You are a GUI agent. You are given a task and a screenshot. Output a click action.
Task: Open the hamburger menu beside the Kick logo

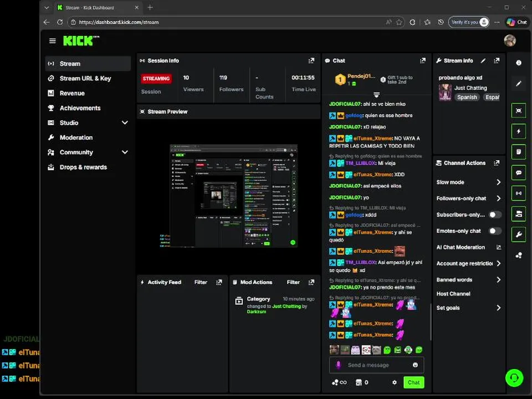coord(52,40)
